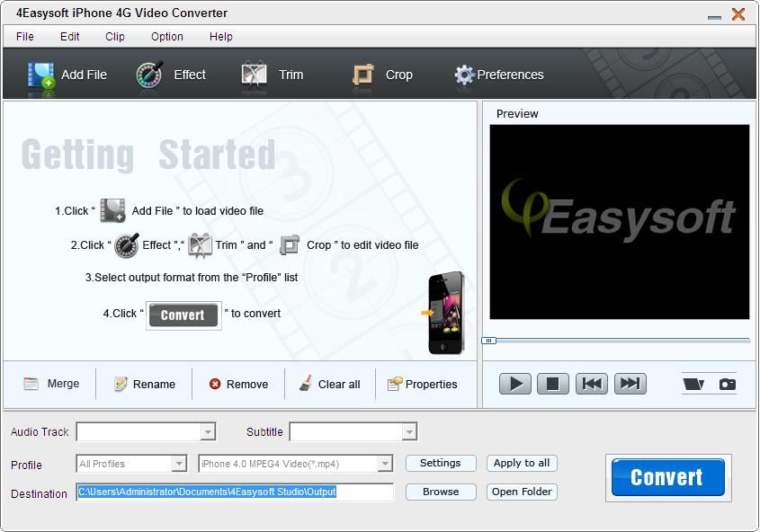760x532 pixels.
Task: Click the iPhone image in Getting Started
Action: coord(446,314)
